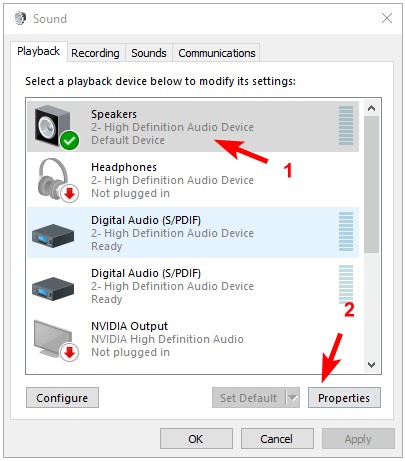Select first Digital Audio (S/PDIF) receiver icon
The image size is (405, 461).
(53, 235)
